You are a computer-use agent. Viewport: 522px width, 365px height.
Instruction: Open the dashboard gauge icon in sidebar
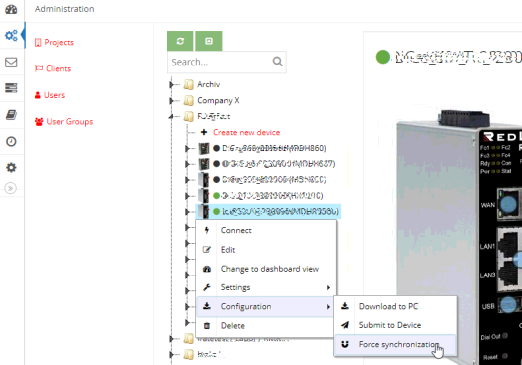[x=11, y=9]
